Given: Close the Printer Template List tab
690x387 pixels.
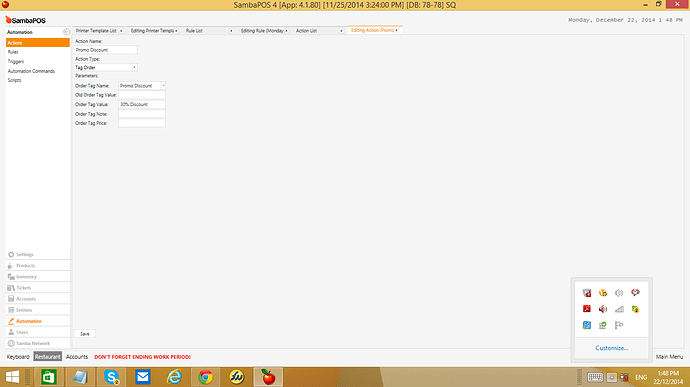Looking at the screenshot, I should [x=121, y=31].
